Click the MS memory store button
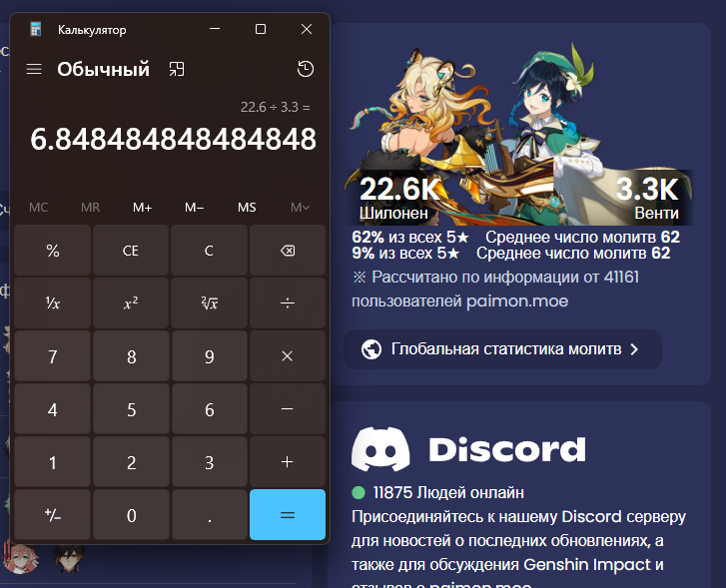This screenshot has width=726, height=588. point(247,208)
